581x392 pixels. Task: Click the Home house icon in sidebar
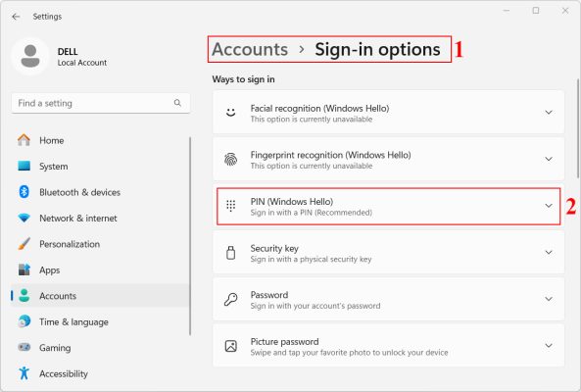click(x=24, y=140)
